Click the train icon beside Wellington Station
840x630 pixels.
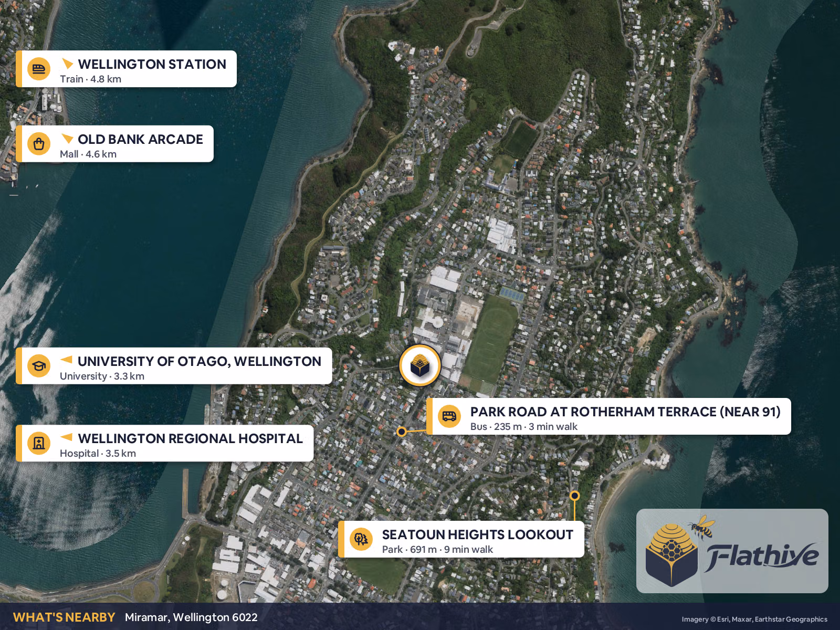click(x=39, y=69)
